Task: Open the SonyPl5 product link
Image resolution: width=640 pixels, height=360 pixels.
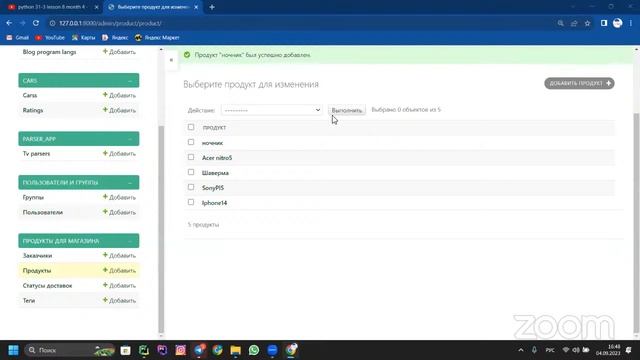Action: (213, 188)
